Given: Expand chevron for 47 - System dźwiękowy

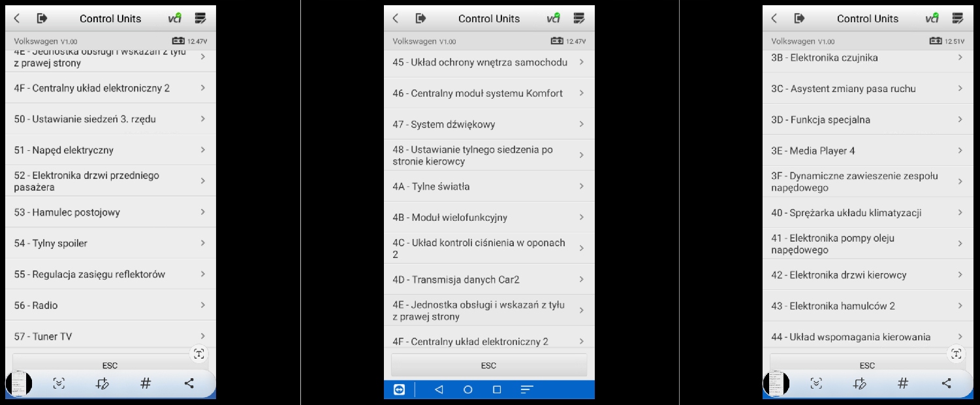Looking at the screenshot, I should pyautogui.click(x=581, y=124).
